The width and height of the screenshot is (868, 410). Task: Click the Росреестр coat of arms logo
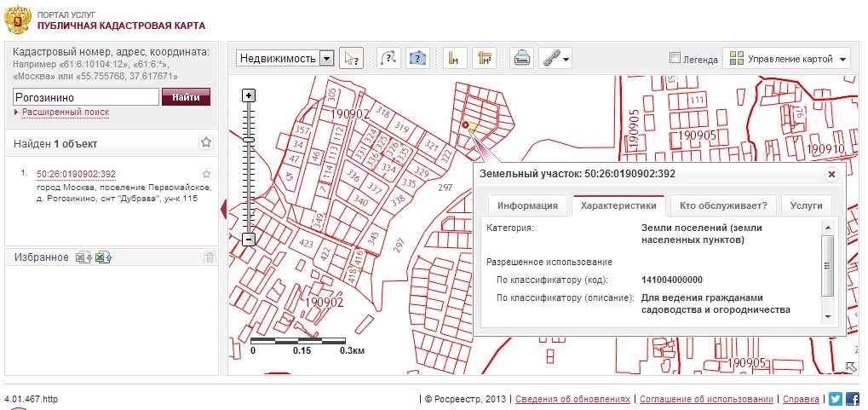(x=17, y=21)
